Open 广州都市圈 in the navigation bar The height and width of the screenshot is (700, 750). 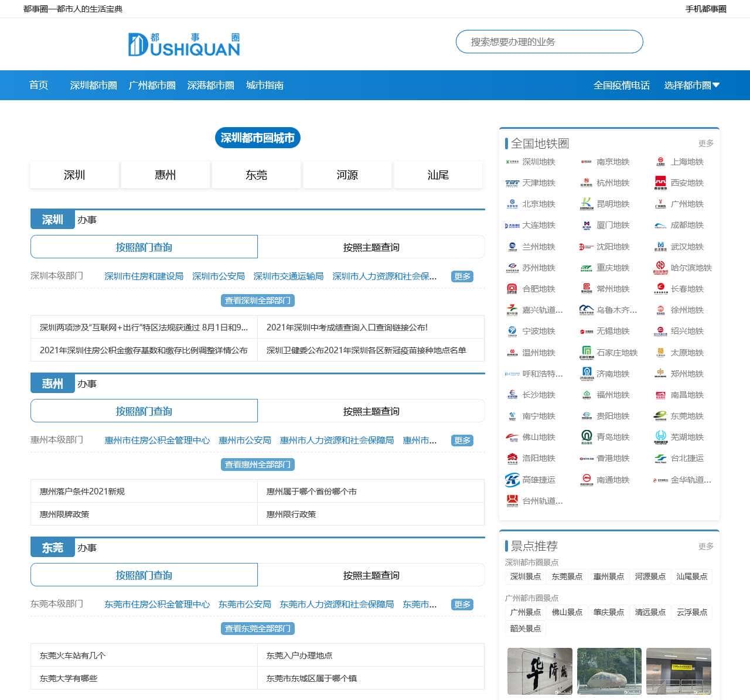click(152, 86)
